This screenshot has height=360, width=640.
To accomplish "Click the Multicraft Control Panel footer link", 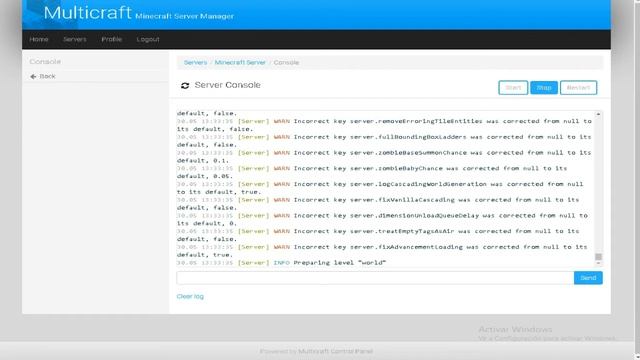I will point(335,351).
